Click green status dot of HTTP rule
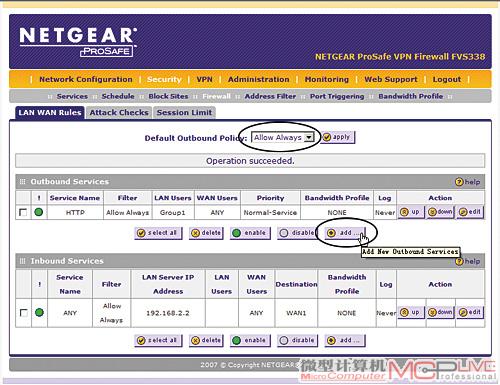The width and height of the screenshot is (500, 385). [x=39, y=212]
